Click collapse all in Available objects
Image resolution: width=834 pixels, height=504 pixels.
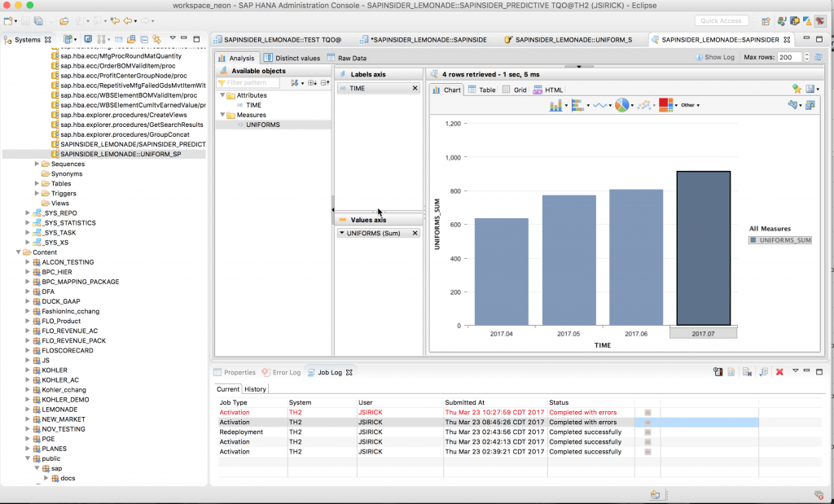(324, 83)
